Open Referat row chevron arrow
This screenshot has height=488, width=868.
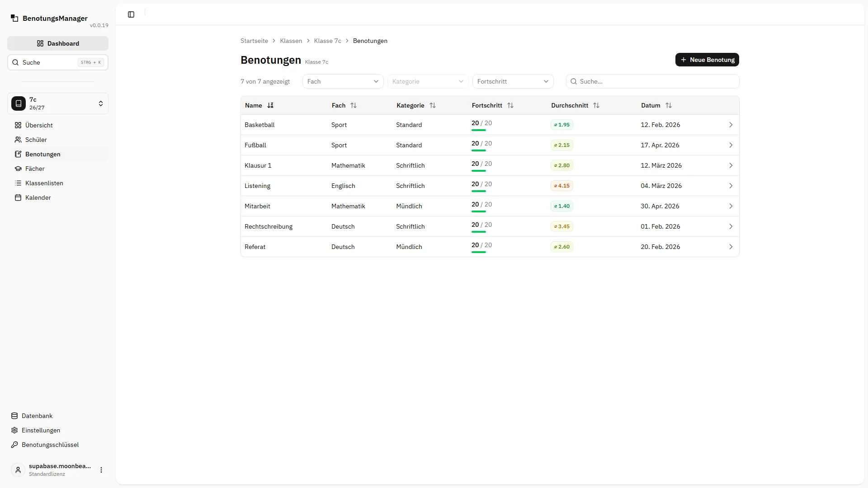coord(731,247)
